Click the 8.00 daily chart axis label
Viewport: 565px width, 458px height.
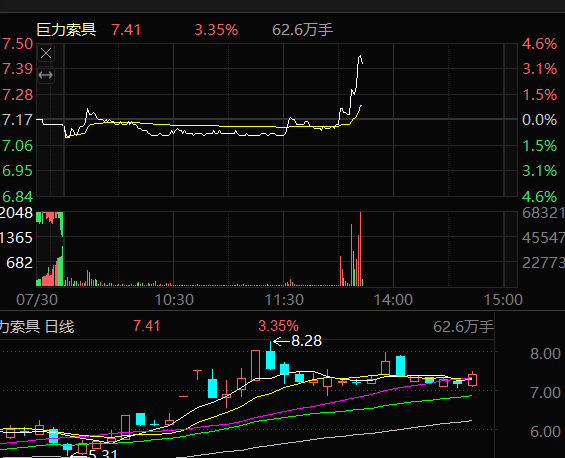tap(545, 353)
